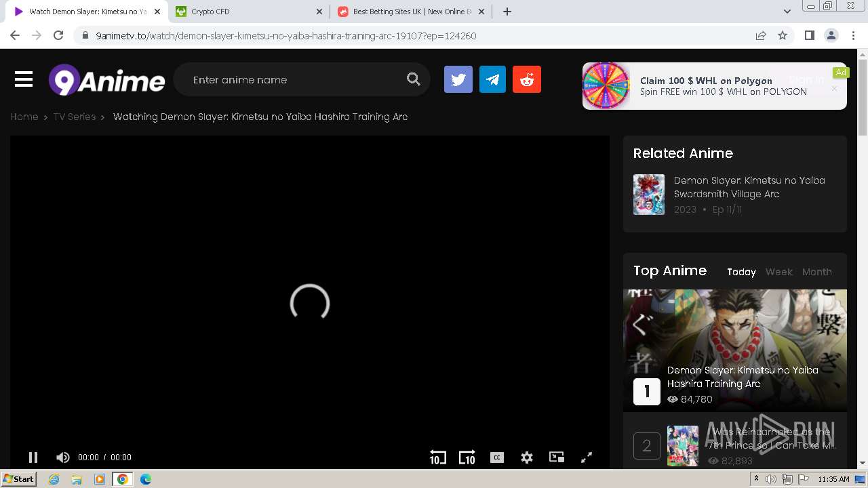Show hidden system tray icons
This screenshot has height=488, width=868.
[756, 479]
